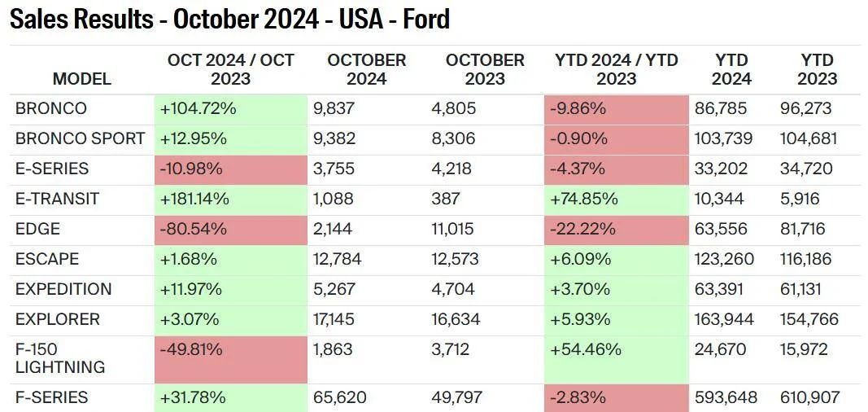Click the OCT 2024 / OCT 2023 column header
Image resolution: width=868 pixels, height=412 pixels.
pyautogui.click(x=230, y=69)
